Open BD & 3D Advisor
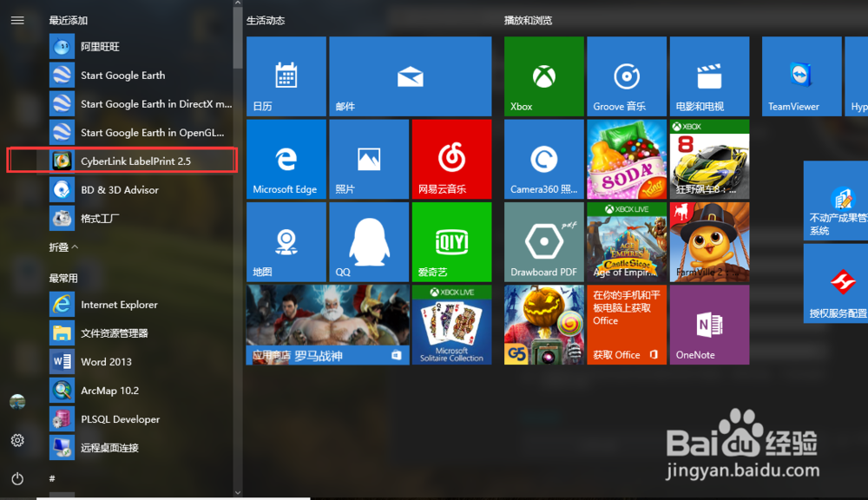This screenshot has width=868, height=500. click(140, 190)
